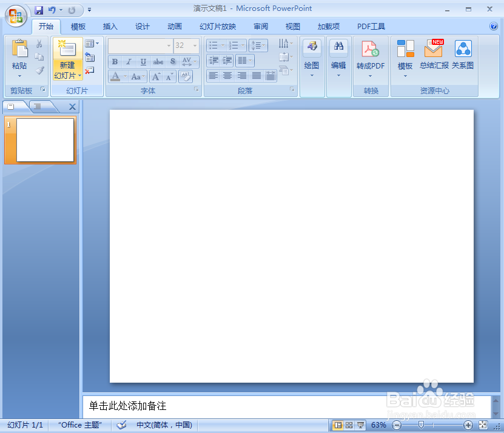Copy selection using the copy icon
Viewport: 504px width, 433px height.
pos(39,57)
